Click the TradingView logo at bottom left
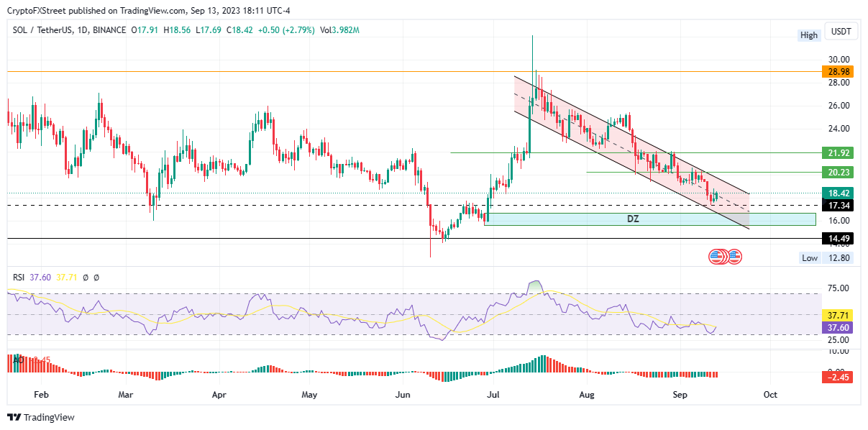The width and height of the screenshot is (868, 430). tap(41, 418)
